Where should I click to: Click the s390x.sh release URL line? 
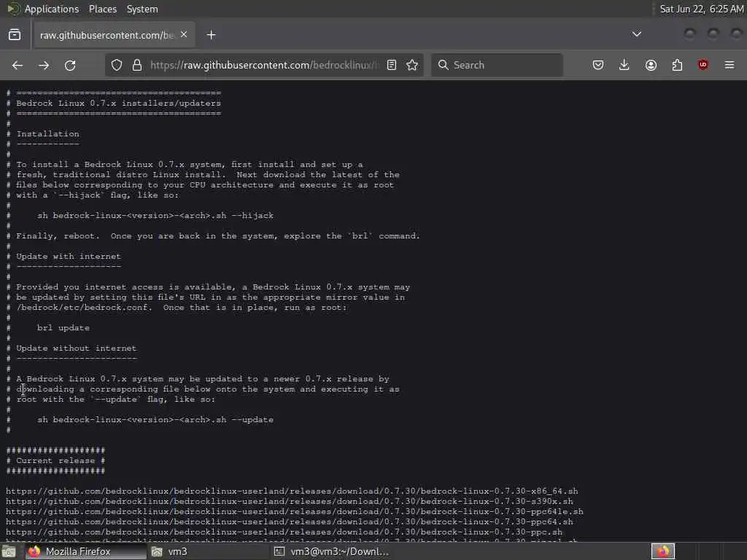pos(289,502)
